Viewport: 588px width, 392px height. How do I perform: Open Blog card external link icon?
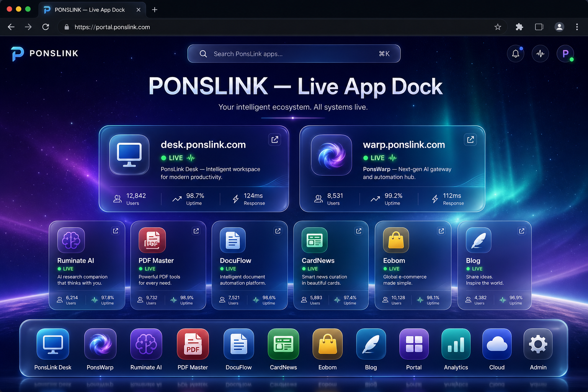coord(522,231)
